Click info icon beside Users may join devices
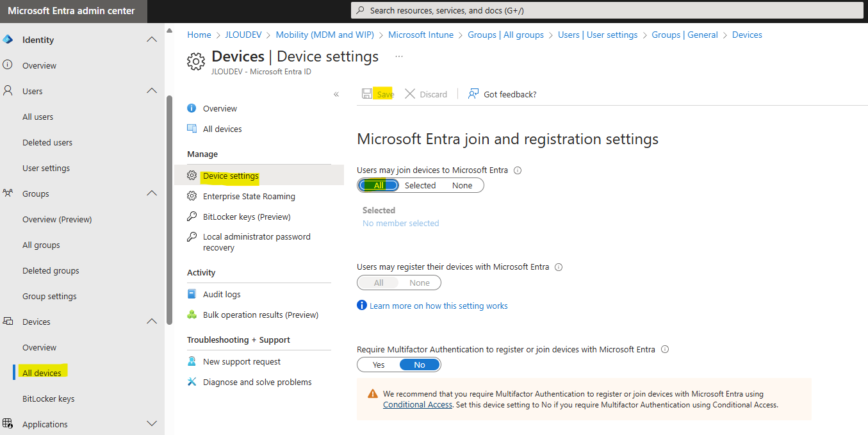This screenshot has width=868, height=435. point(518,170)
